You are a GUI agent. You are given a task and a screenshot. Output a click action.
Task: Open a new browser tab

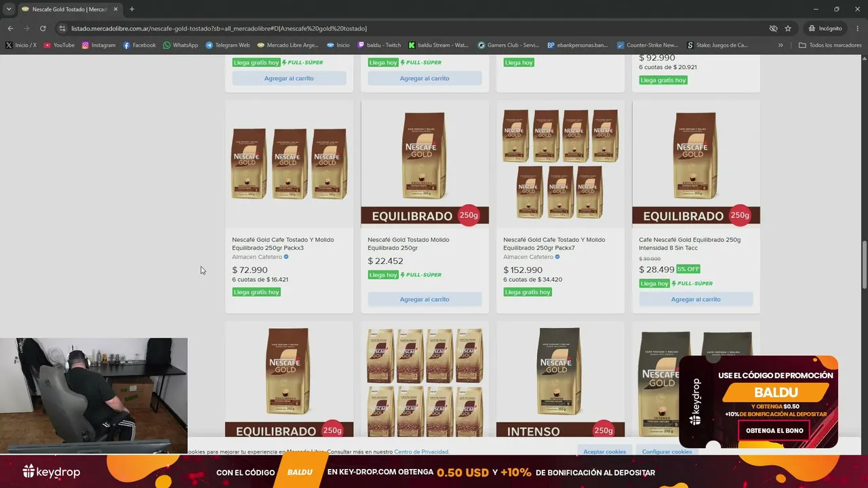[x=132, y=9]
